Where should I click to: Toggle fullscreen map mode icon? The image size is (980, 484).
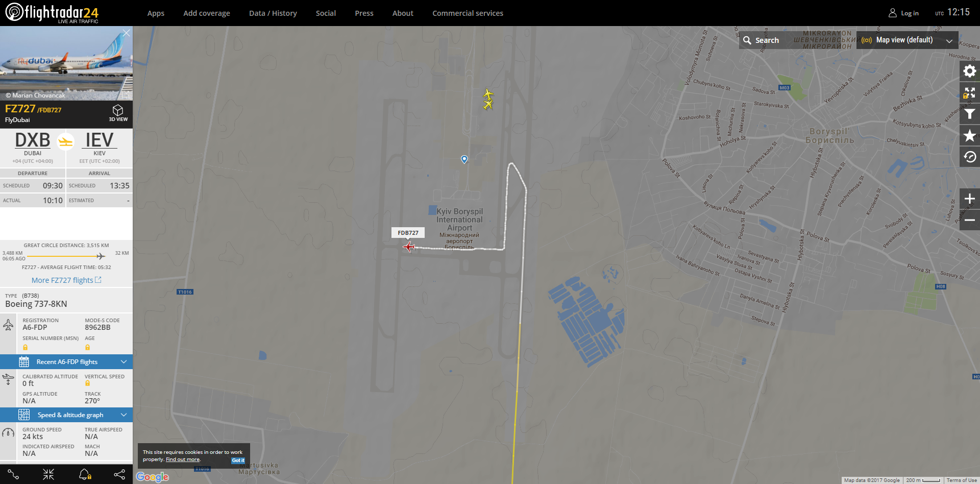coord(969,92)
